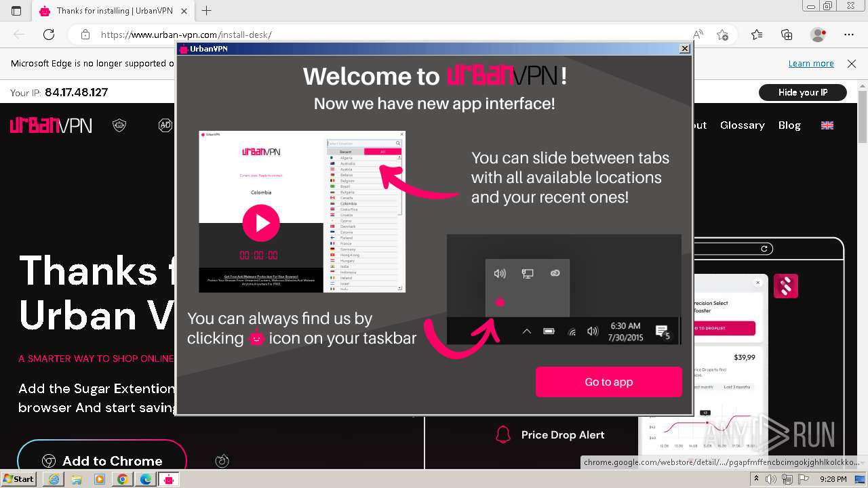This screenshot has height=488, width=868.
Task: Click the IP address 84.17.48.127 text
Action: click(76, 93)
